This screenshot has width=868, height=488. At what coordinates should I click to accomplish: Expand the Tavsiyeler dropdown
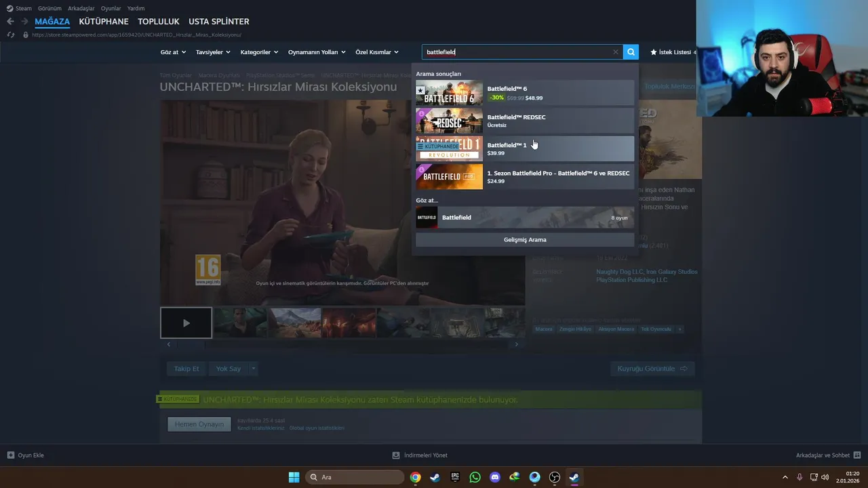coord(213,52)
